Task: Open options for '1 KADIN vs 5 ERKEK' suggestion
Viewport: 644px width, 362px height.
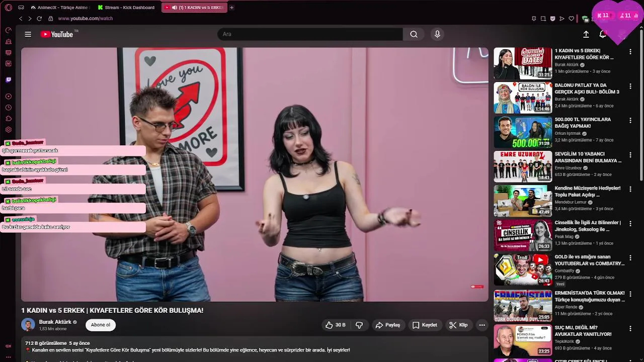Action: click(x=630, y=52)
